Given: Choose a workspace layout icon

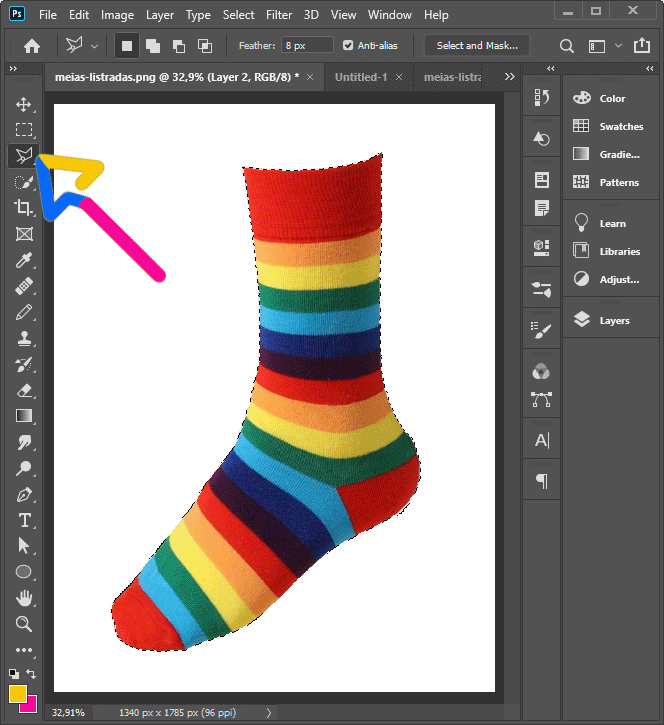Looking at the screenshot, I should pyautogui.click(x=596, y=46).
